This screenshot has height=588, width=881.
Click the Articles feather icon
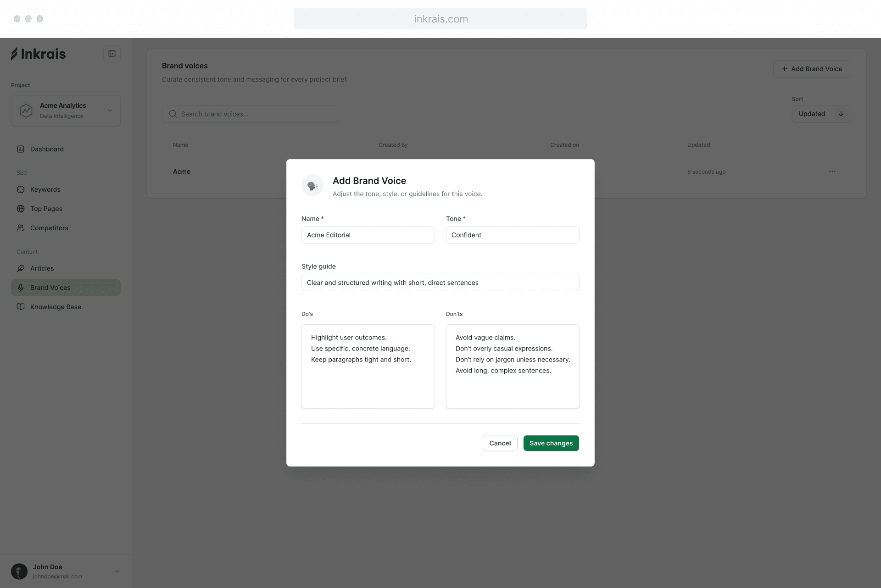[21, 268]
